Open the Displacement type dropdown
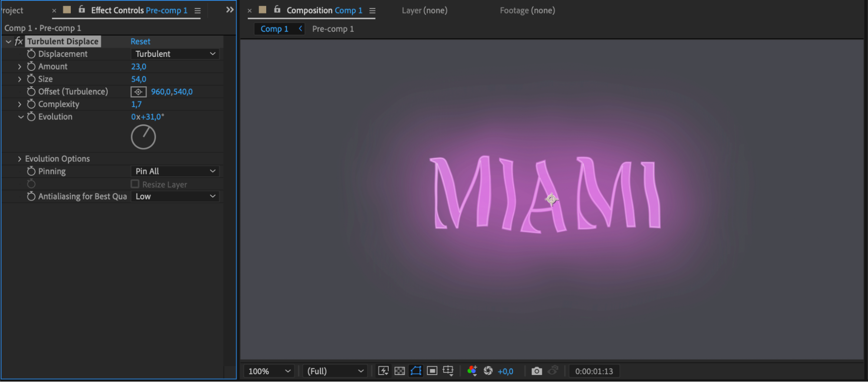868x382 pixels. [175, 54]
